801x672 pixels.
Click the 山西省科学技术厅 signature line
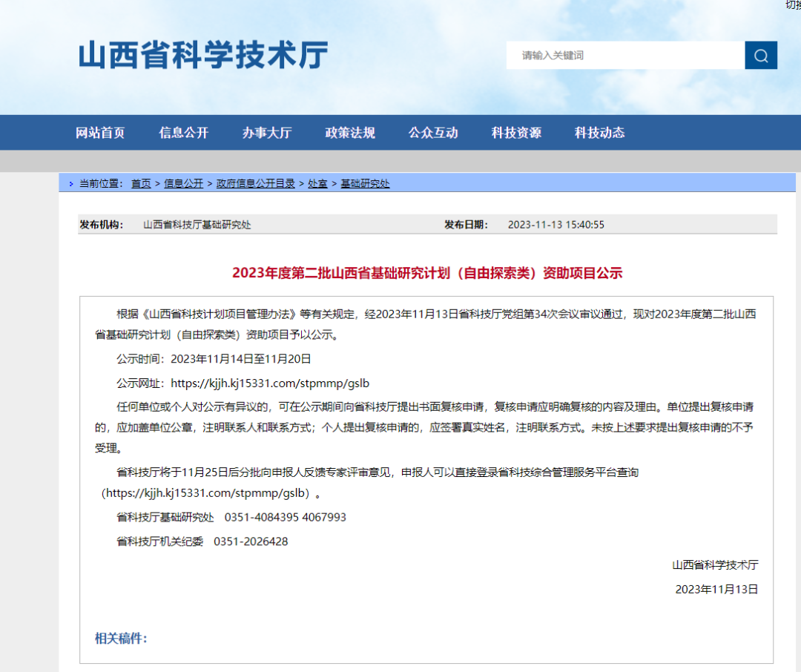coord(715,565)
